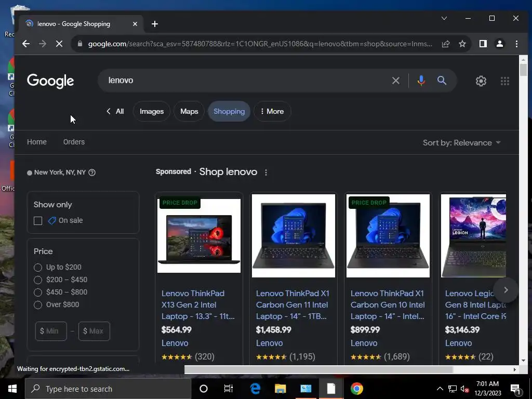
Task: Select Over $800 price range
Action: point(37,305)
